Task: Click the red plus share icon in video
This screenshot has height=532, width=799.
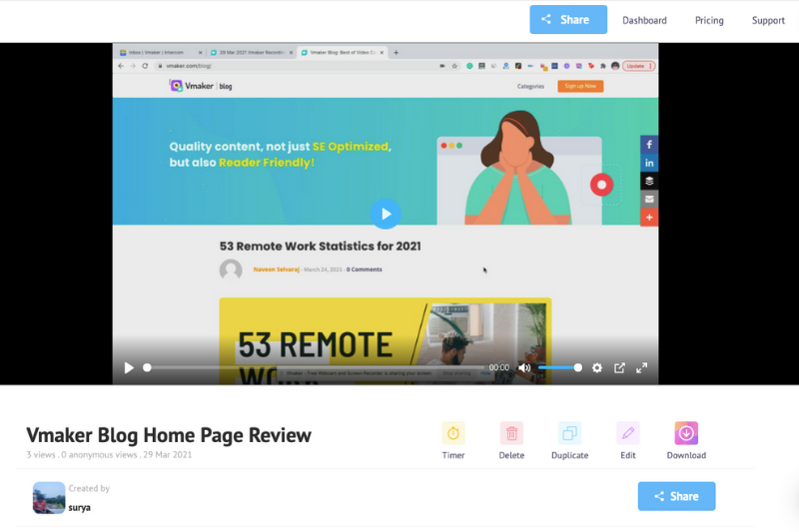Action: pos(649,218)
